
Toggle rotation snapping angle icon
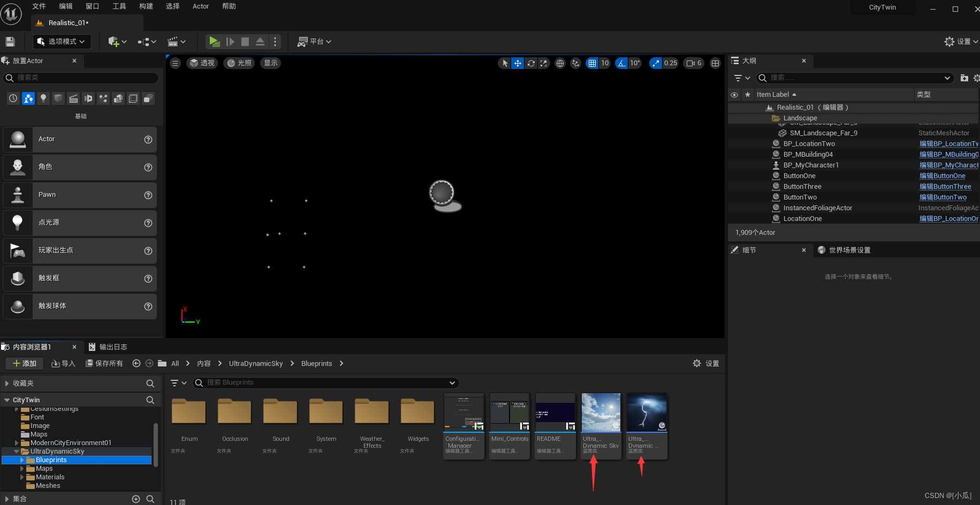click(x=621, y=63)
